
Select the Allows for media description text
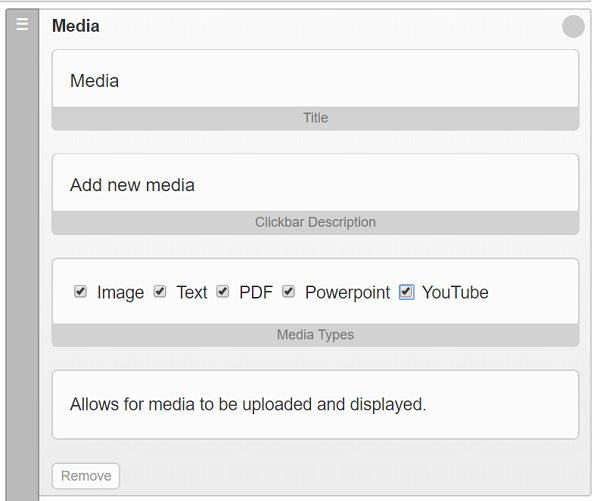(248, 405)
